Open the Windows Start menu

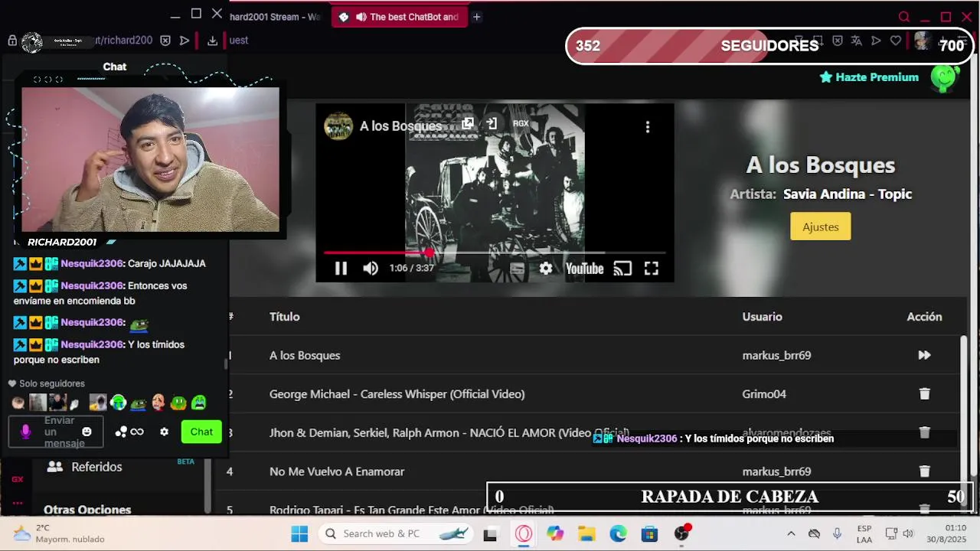(x=299, y=534)
